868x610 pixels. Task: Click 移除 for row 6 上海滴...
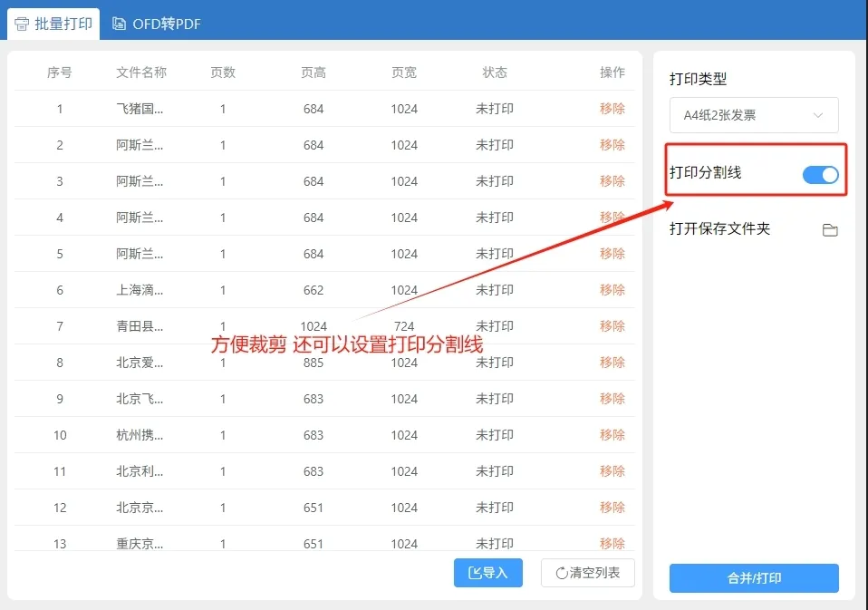click(x=612, y=290)
